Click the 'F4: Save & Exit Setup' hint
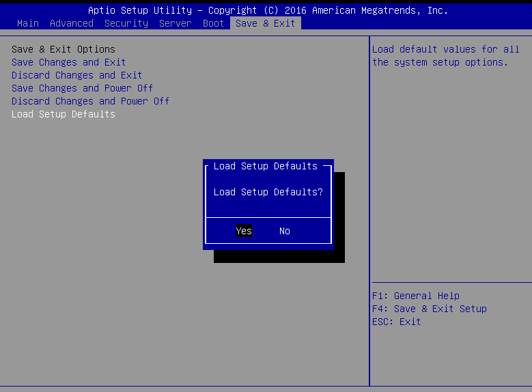Image resolution: width=532 pixels, height=392 pixels. [x=429, y=309]
